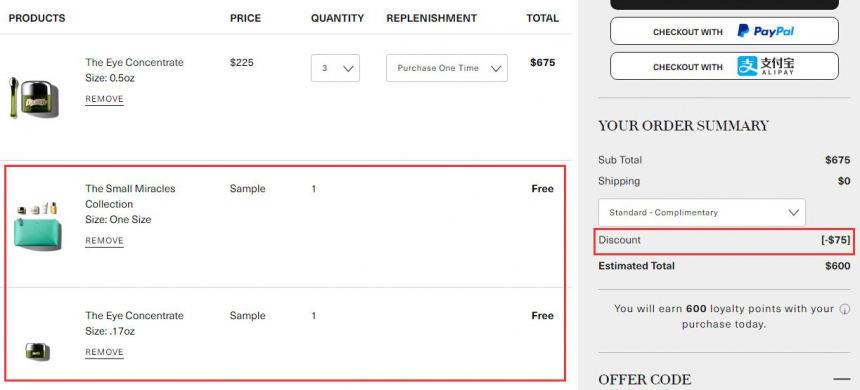Click the loyalty points info icon
The height and width of the screenshot is (390, 860).
point(845,309)
